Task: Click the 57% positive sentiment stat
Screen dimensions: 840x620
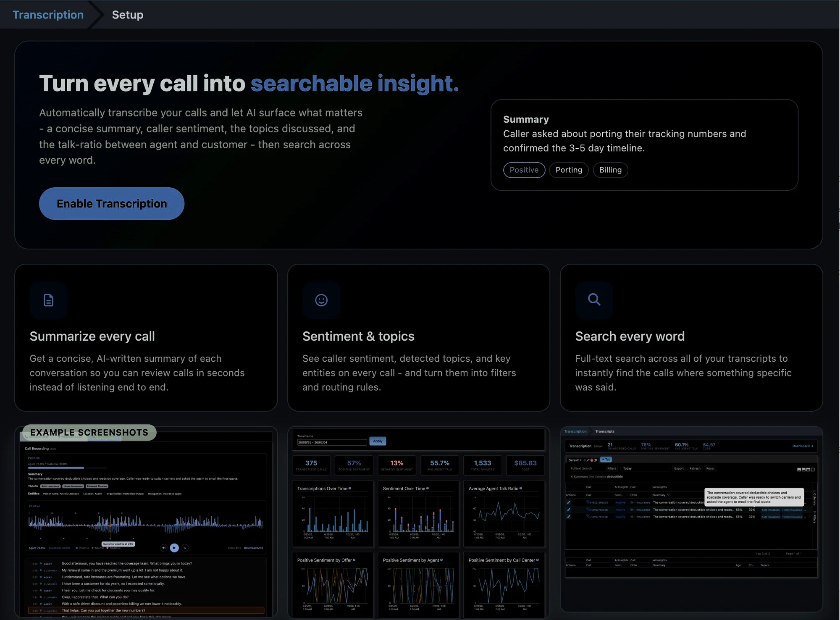Action: [x=354, y=465]
